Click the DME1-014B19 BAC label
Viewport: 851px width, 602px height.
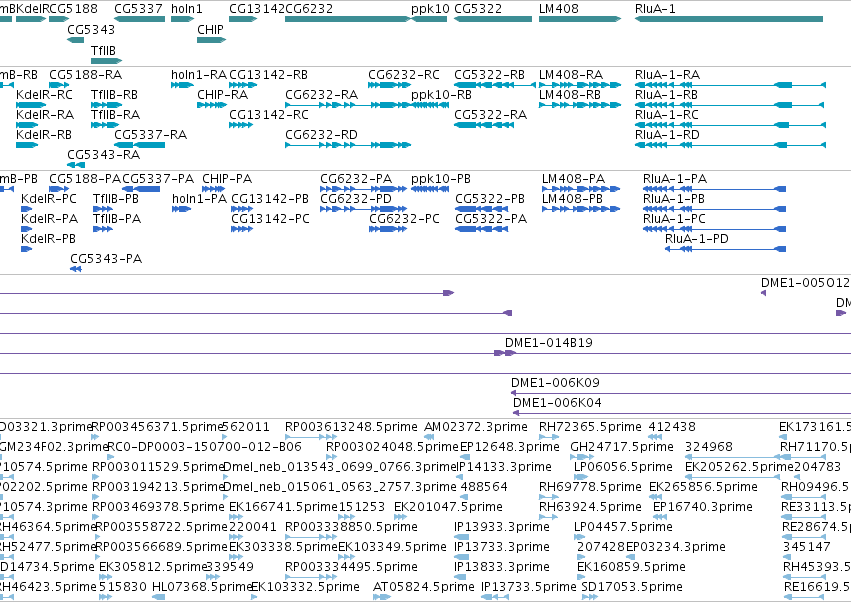coord(548,343)
